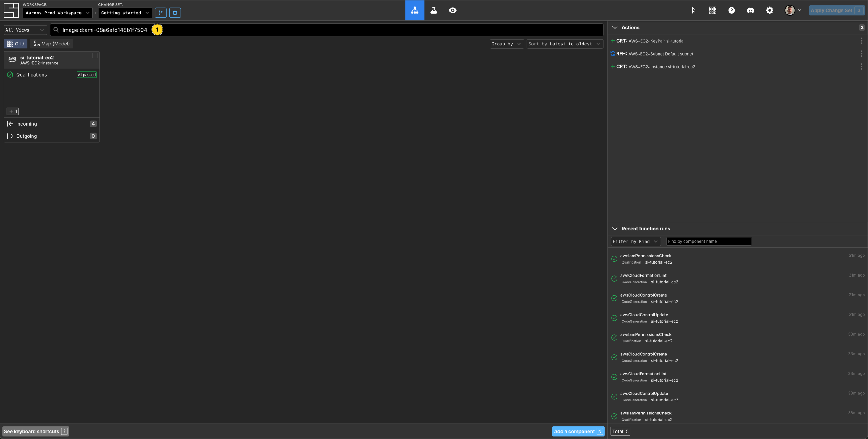This screenshot has width=868, height=439.
Task: Open the settings gear icon
Action: coord(769,10)
